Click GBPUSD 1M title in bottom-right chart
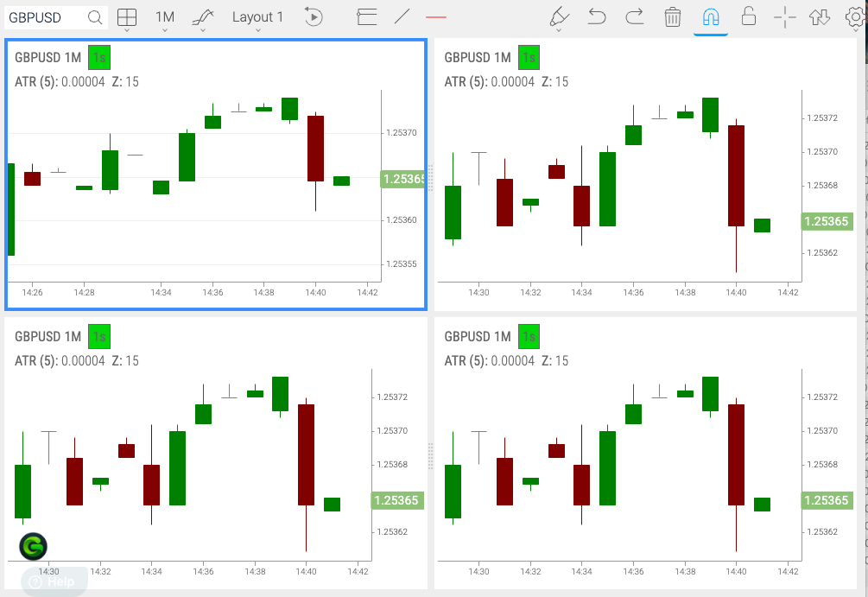The width and height of the screenshot is (868, 597). pyautogui.click(x=478, y=337)
